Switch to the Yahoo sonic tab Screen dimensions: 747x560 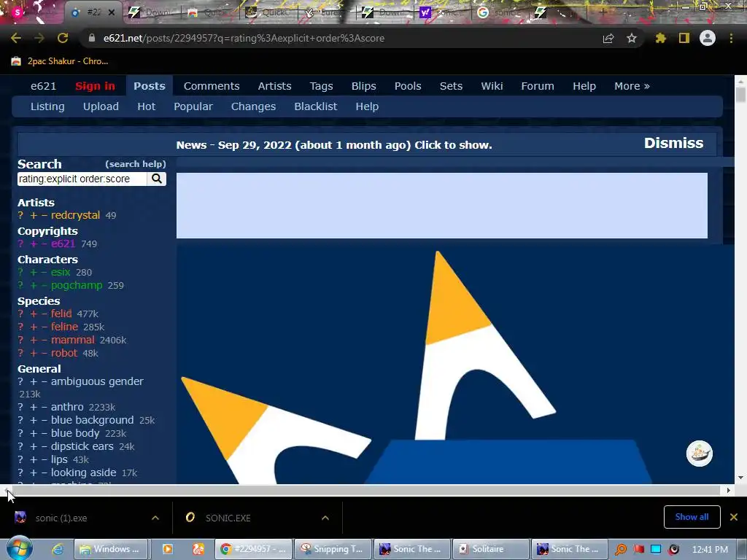[x=441, y=12]
